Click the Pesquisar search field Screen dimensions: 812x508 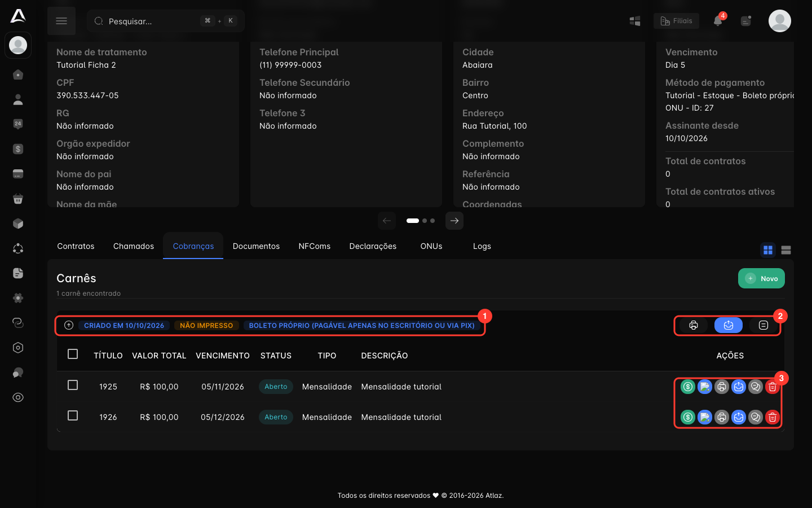click(166, 21)
